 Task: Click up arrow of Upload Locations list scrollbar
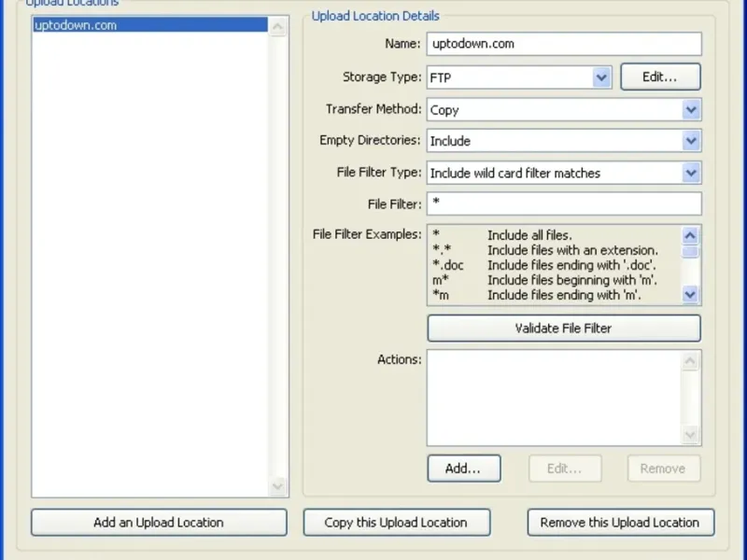pyautogui.click(x=277, y=26)
